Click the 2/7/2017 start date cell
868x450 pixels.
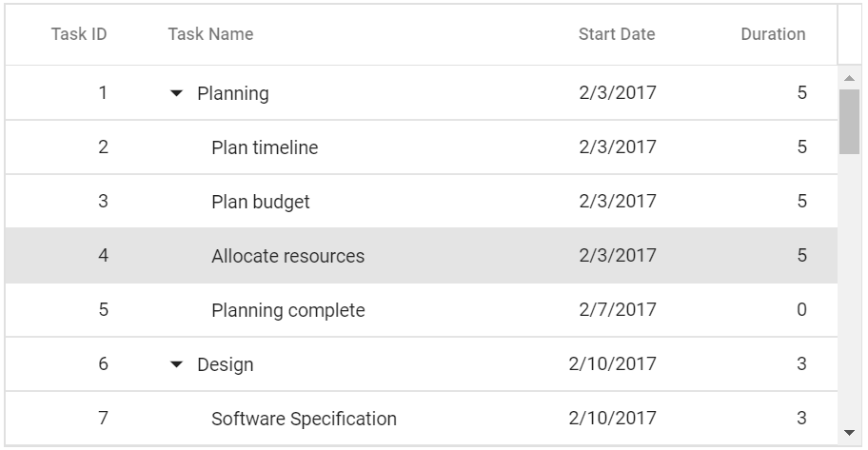click(x=617, y=310)
